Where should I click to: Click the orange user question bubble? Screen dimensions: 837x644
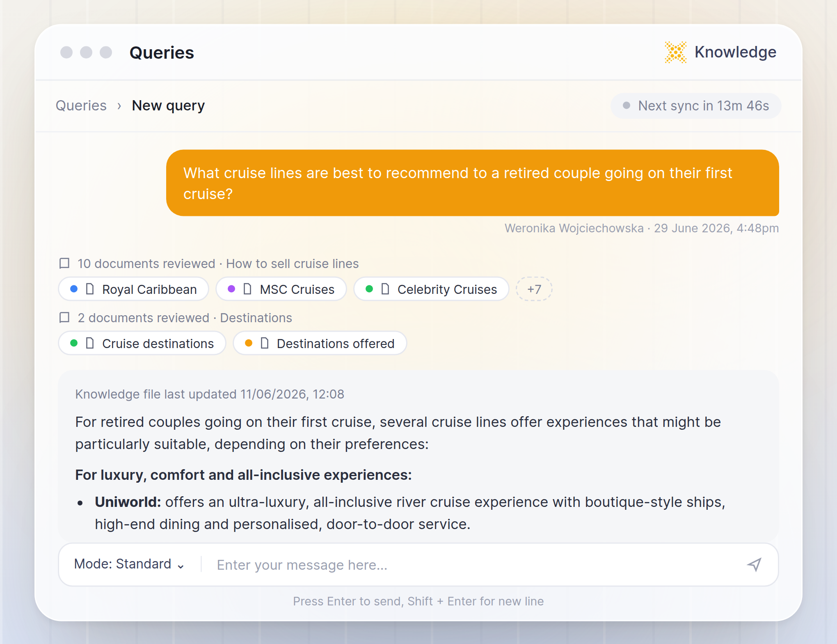click(x=472, y=183)
